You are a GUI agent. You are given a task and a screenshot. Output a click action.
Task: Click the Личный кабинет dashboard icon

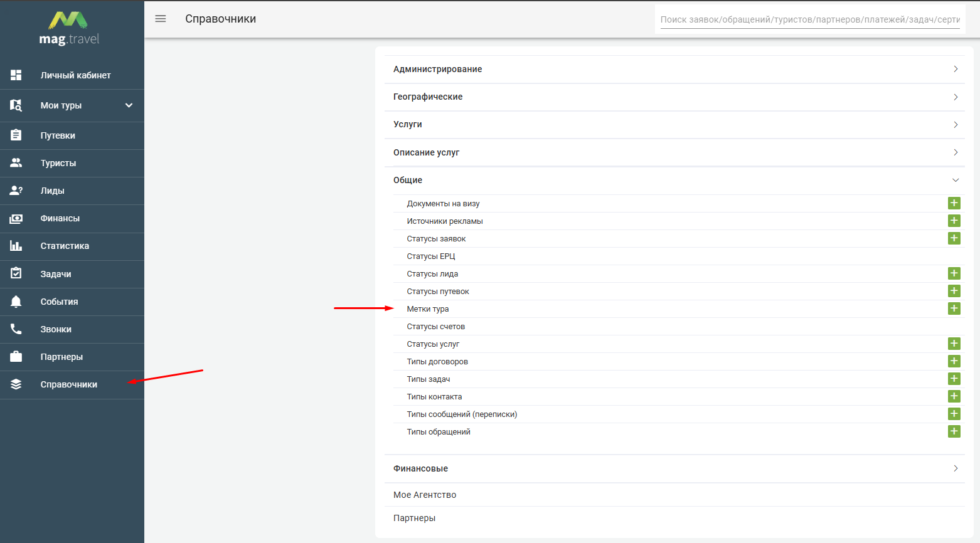click(x=16, y=75)
